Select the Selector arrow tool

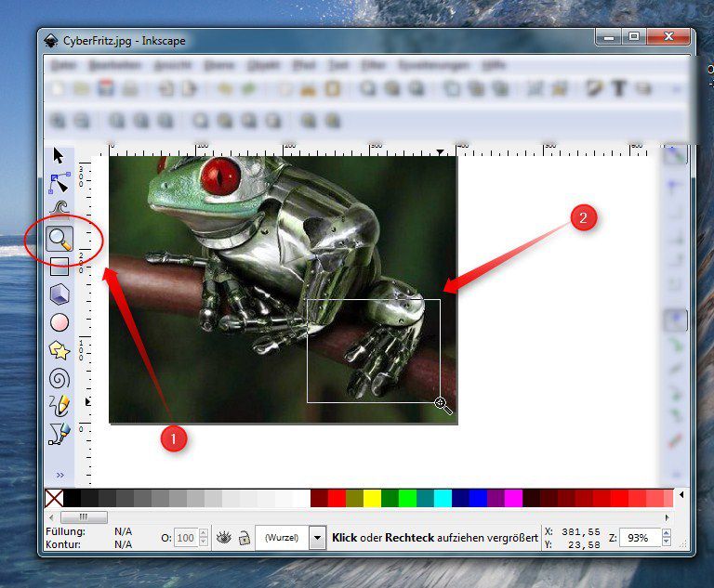click(x=59, y=156)
